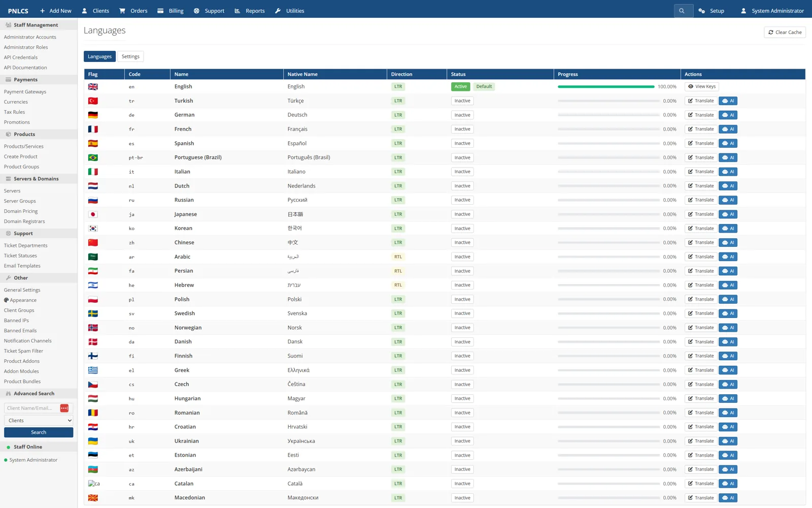Run AI translation for Arabic
This screenshot has height=508, width=812.
(728, 257)
